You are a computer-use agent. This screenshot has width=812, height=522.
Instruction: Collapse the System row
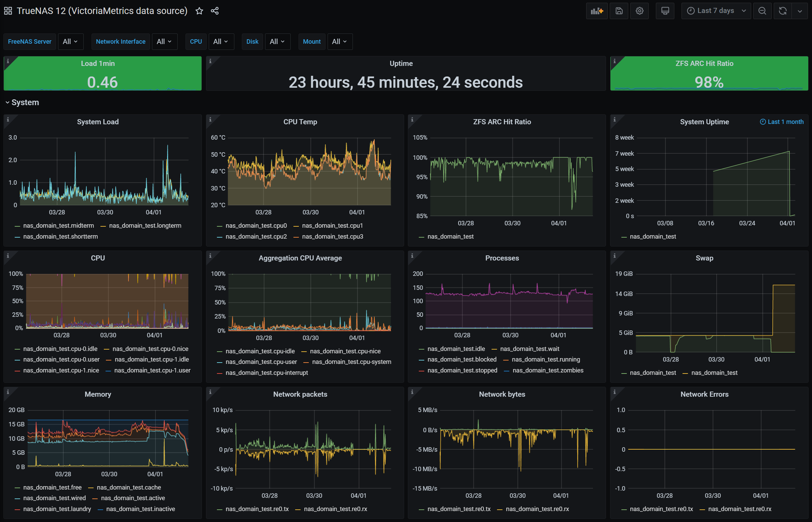[25, 102]
